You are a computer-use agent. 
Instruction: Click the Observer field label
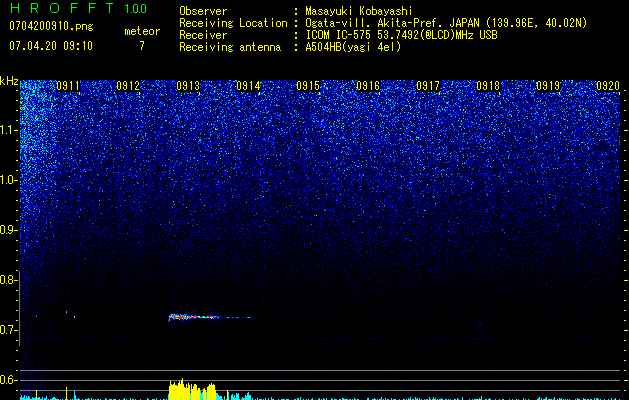(203, 11)
